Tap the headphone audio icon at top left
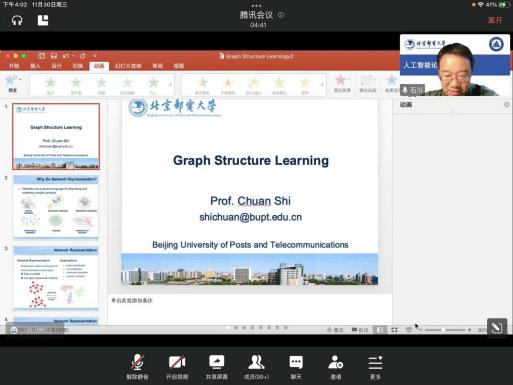This screenshot has height=385, width=513. [17, 21]
